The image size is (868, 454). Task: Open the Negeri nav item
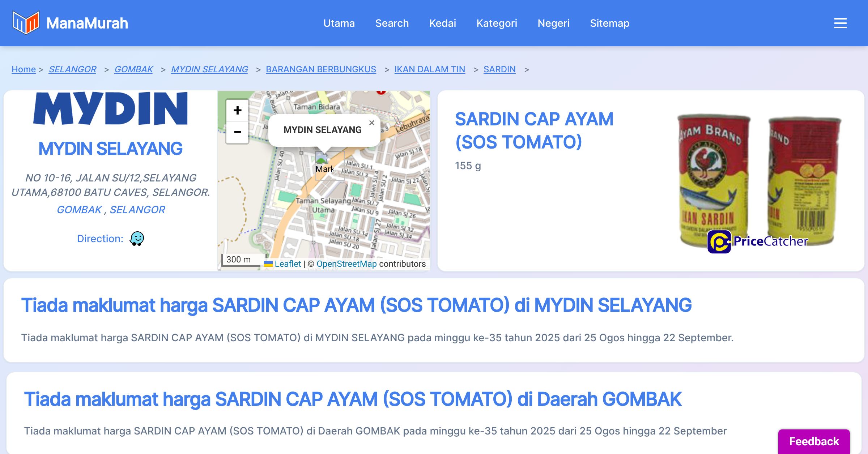coord(553,23)
